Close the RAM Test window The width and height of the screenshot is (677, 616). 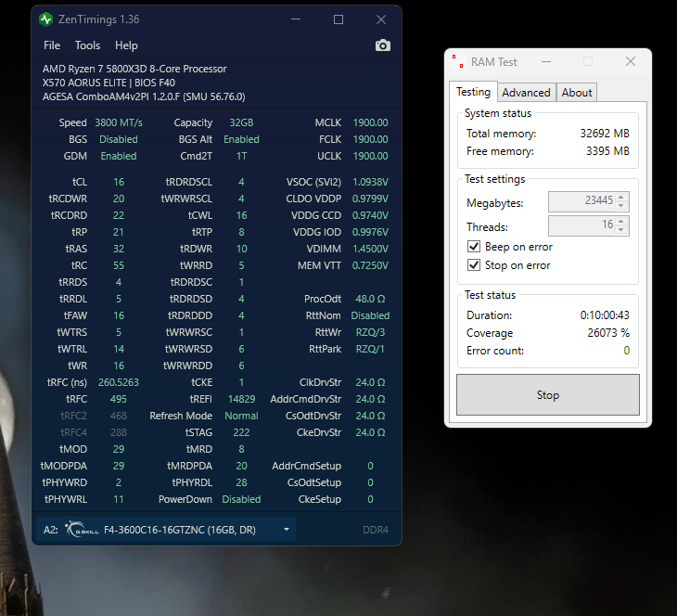click(631, 61)
